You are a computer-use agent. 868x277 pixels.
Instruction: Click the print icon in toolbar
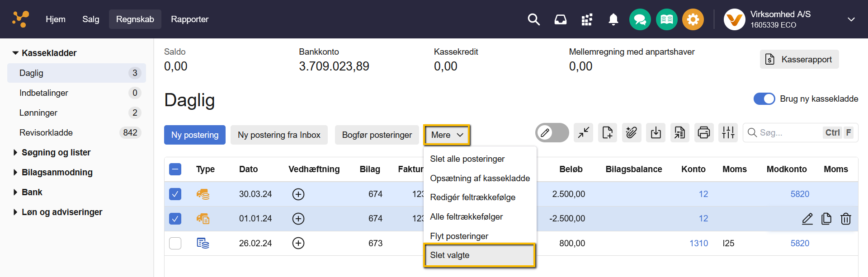(703, 133)
